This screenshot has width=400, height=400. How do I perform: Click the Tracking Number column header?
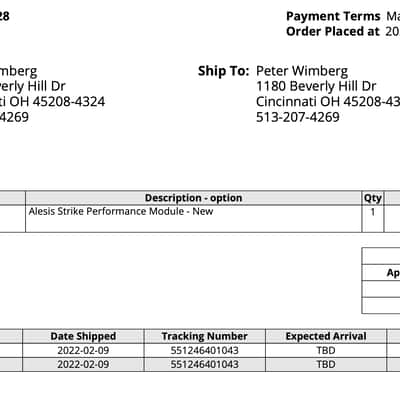click(205, 336)
